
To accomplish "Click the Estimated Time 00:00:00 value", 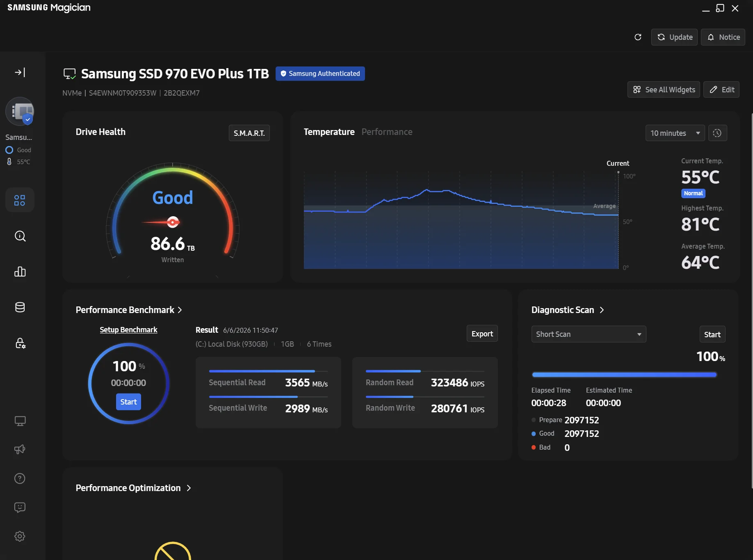I will pos(603,403).
